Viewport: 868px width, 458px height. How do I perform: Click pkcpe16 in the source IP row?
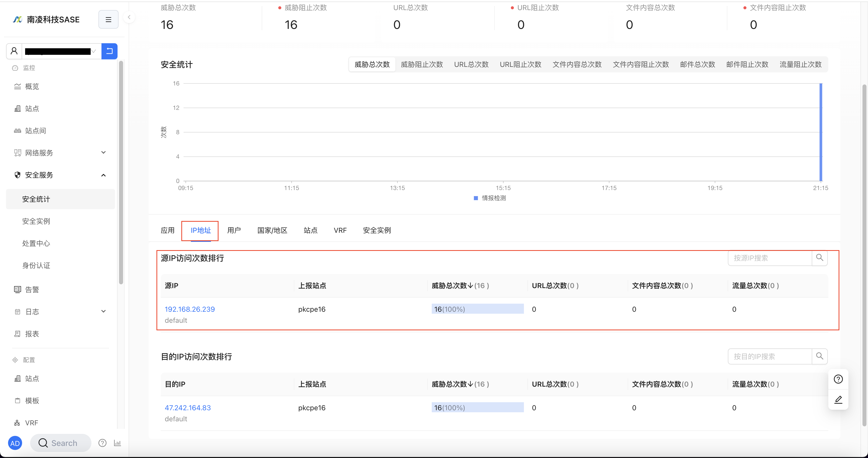(312, 309)
